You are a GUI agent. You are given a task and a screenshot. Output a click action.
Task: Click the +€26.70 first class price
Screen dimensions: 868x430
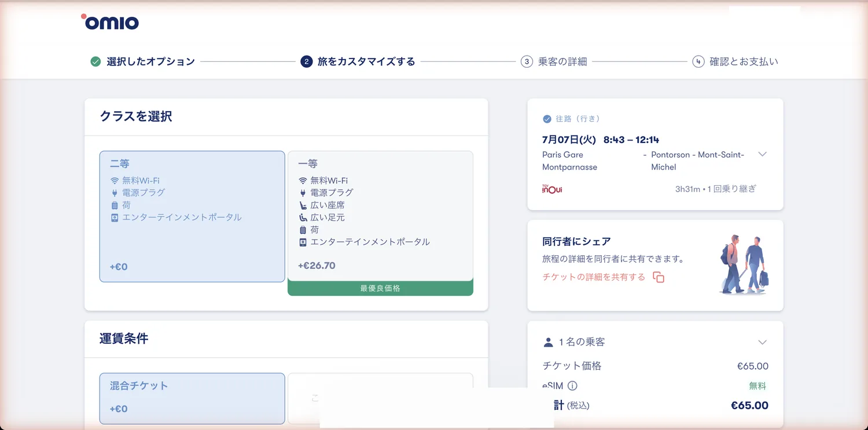(x=317, y=266)
